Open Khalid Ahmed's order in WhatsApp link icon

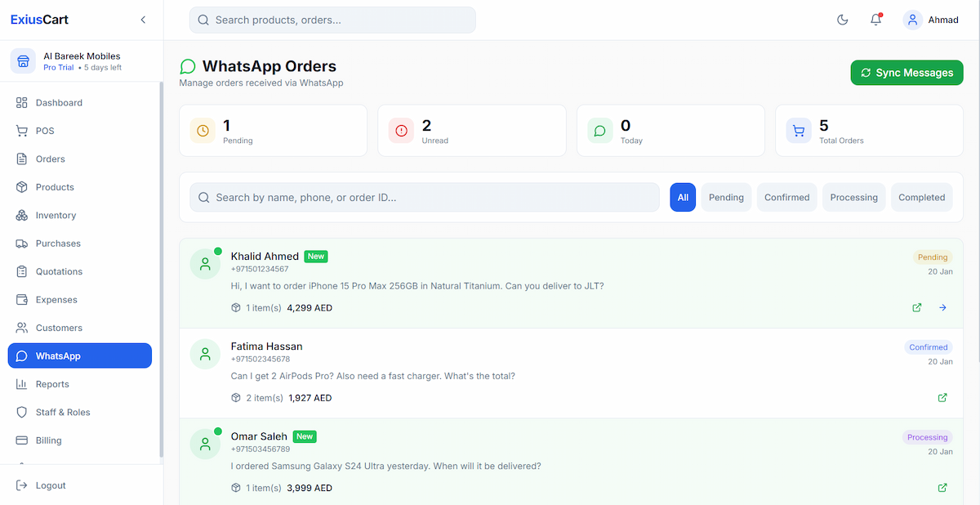[x=917, y=308]
